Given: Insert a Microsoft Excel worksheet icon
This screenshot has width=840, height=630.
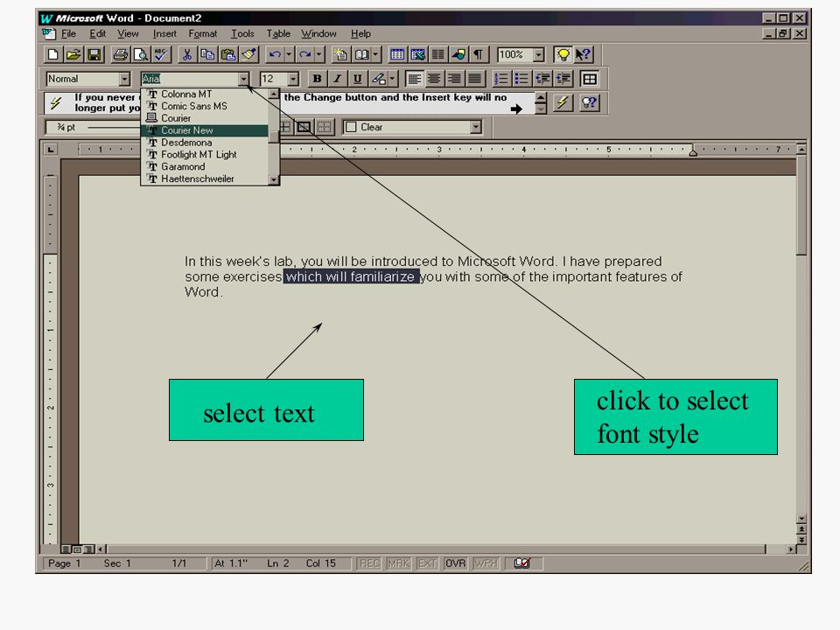Looking at the screenshot, I should tap(417, 54).
